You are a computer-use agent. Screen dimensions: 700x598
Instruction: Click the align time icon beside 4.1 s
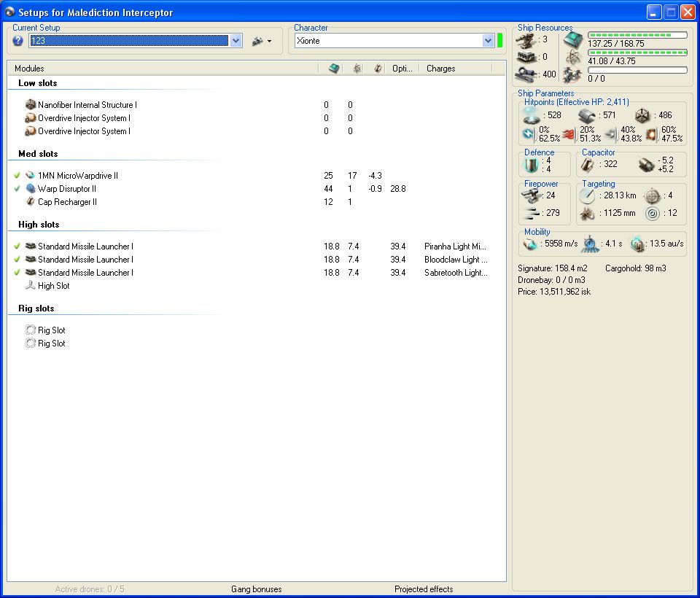[x=590, y=244]
